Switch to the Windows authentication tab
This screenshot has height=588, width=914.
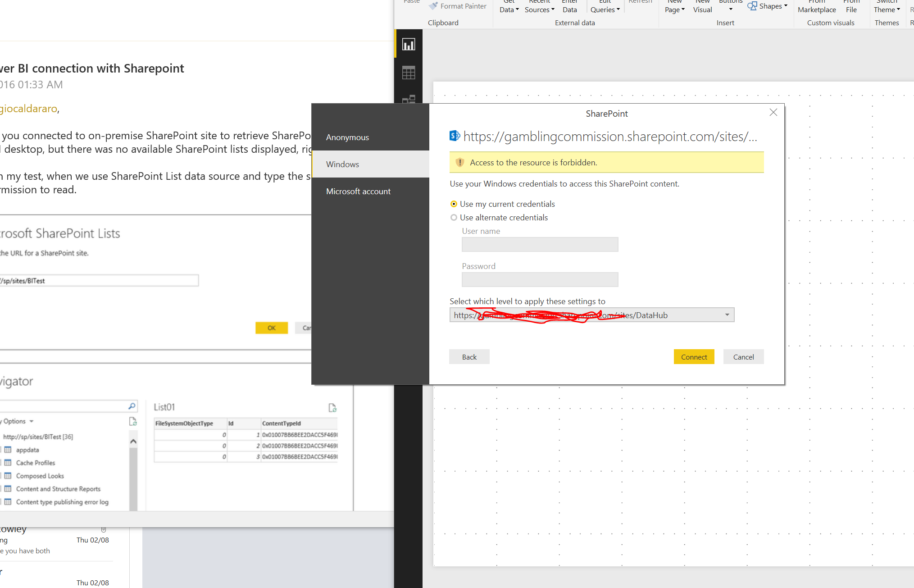[x=370, y=164]
